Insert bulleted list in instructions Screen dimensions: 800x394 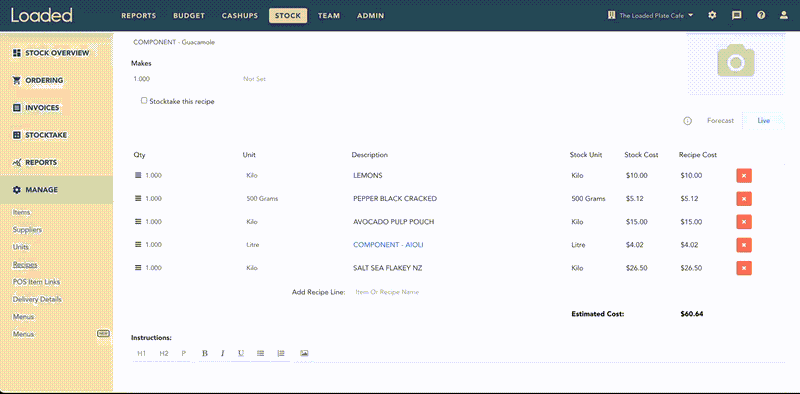coord(261,353)
